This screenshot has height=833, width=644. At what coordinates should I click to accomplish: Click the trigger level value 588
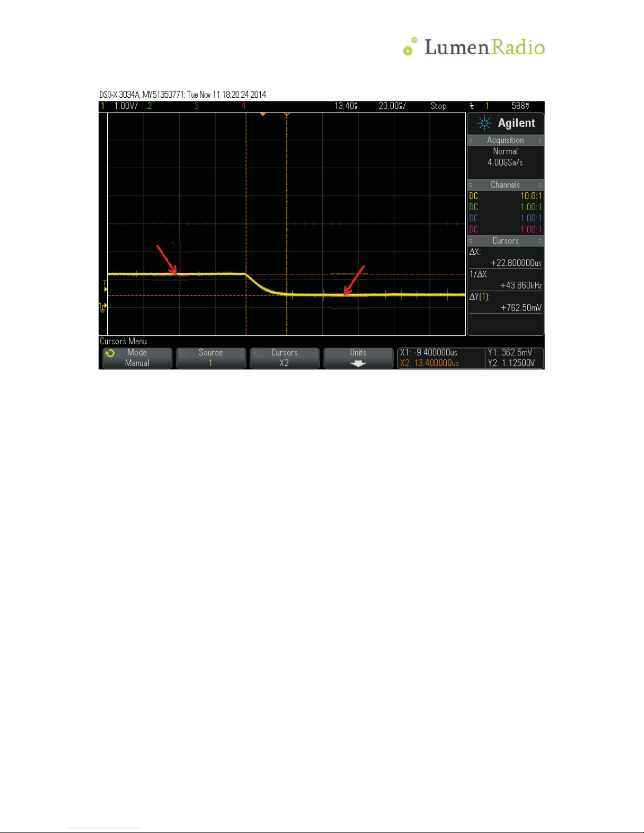coord(520,106)
